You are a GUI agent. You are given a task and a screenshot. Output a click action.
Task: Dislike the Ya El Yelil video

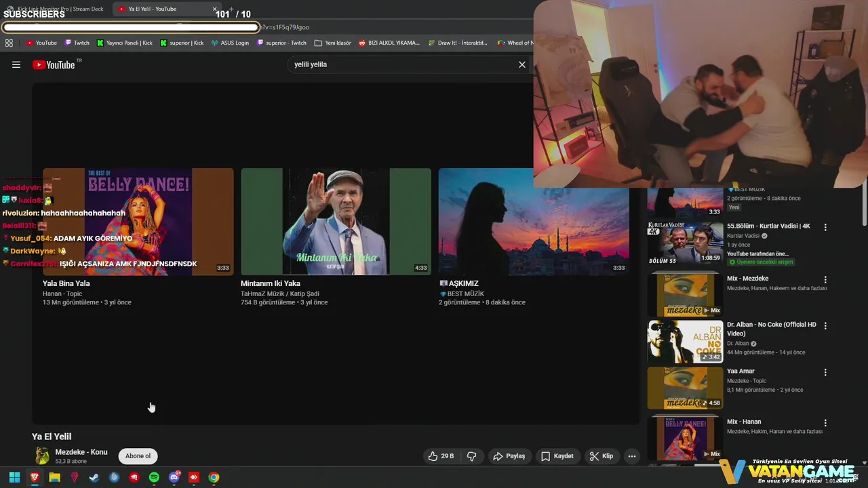pyautogui.click(x=471, y=456)
